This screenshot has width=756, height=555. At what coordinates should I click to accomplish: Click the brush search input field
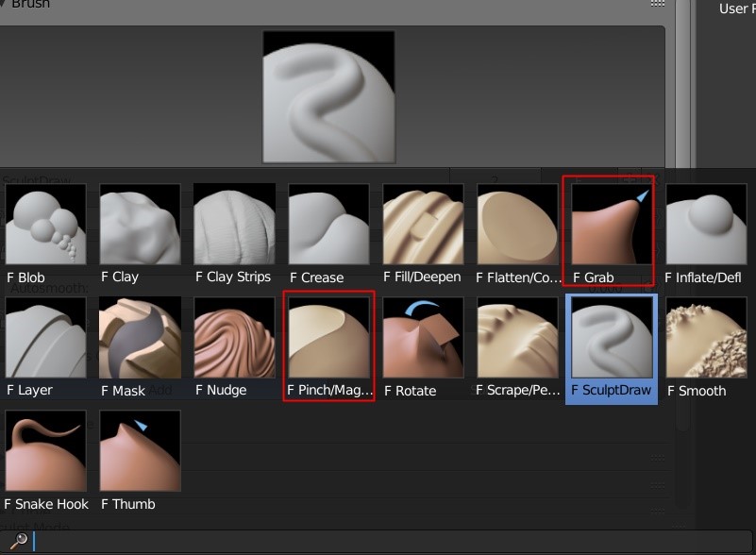pos(377,541)
